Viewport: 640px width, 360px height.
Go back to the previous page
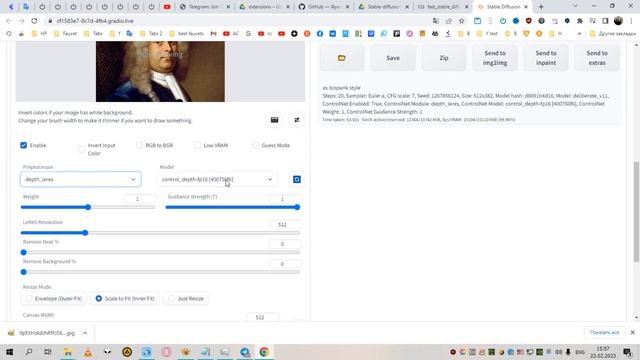[x=9, y=21]
